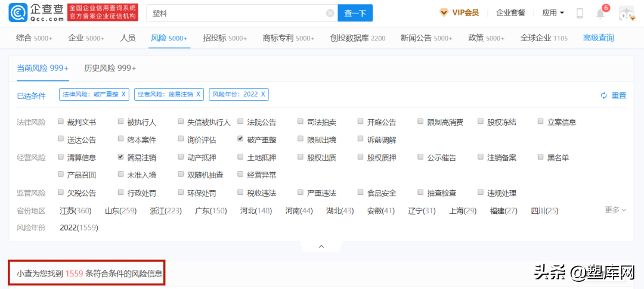This screenshot has width=644, height=289.
Task: Check the 司法拍卖 checkbox
Action: tap(301, 122)
